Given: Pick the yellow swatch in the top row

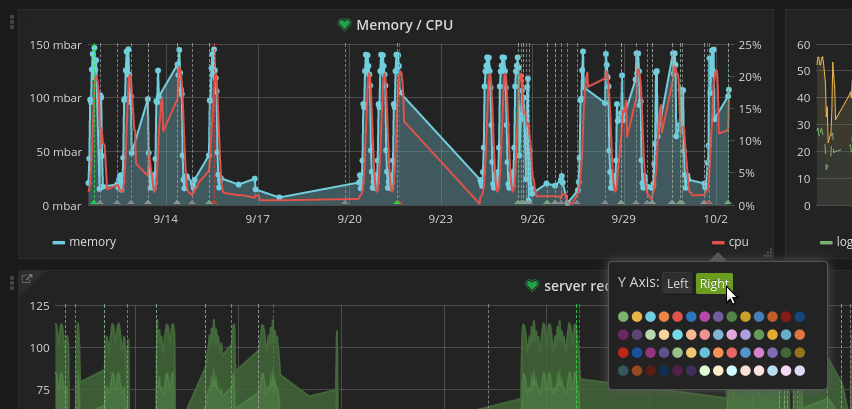Looking at the screenshot, I should [x=637, y=317].
